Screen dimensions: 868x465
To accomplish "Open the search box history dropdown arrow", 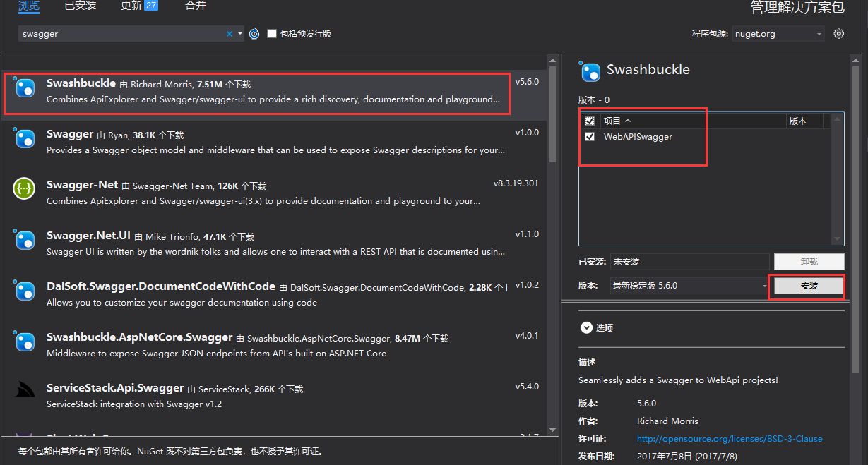I will (240, 33).
